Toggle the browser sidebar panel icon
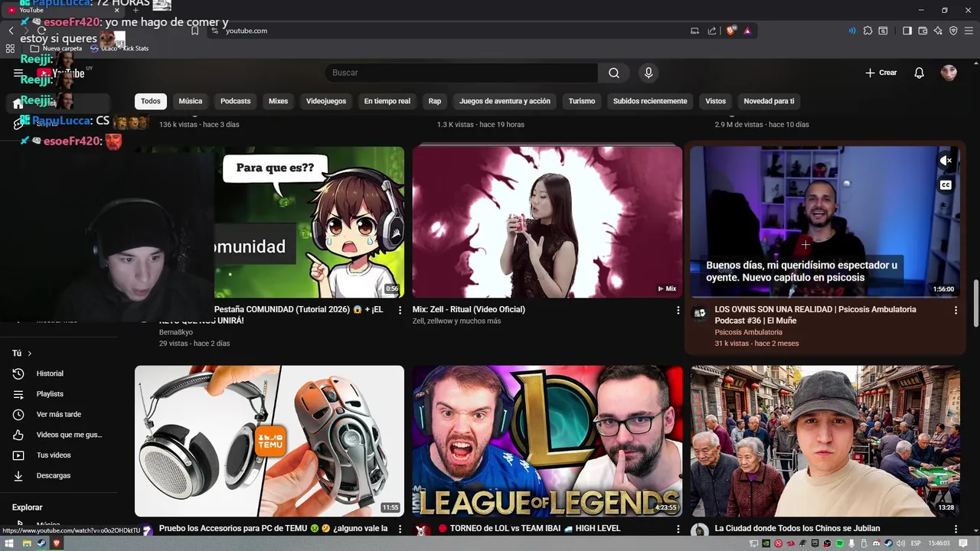The width and height of the screenshot is (980, 551). [x=907, y=31]
